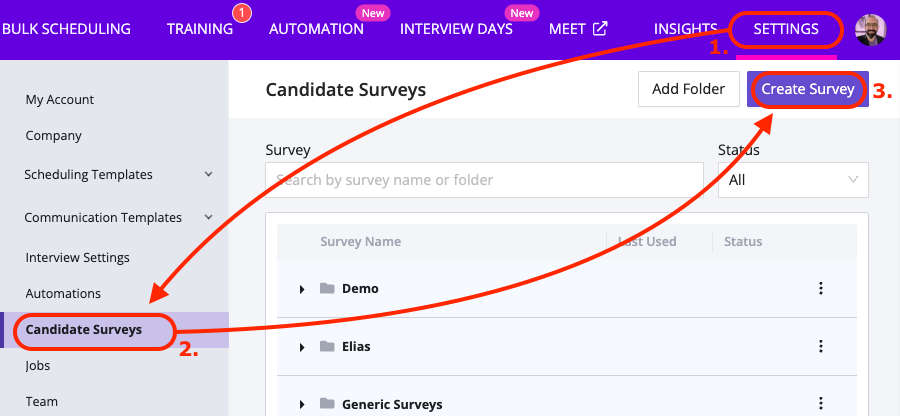Screen dimensions: 900x416
Task: Focus the survey name search field
Action: pyautogui.click(x=485, y=180)
